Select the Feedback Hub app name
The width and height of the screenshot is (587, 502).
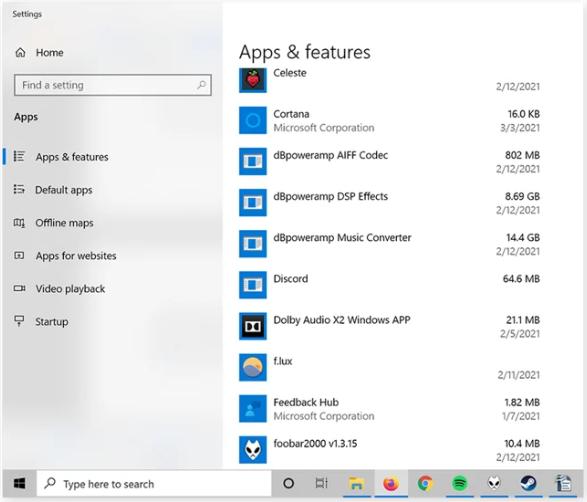[x=306, y=402]
